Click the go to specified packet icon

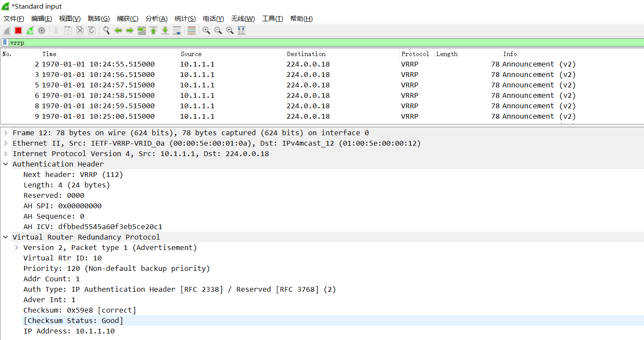(142, 30)
